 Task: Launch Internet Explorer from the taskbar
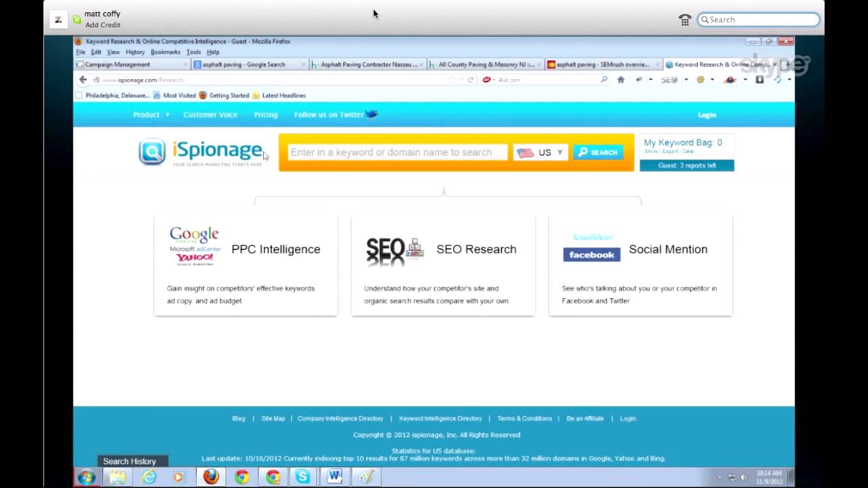(x=149, y=477)
